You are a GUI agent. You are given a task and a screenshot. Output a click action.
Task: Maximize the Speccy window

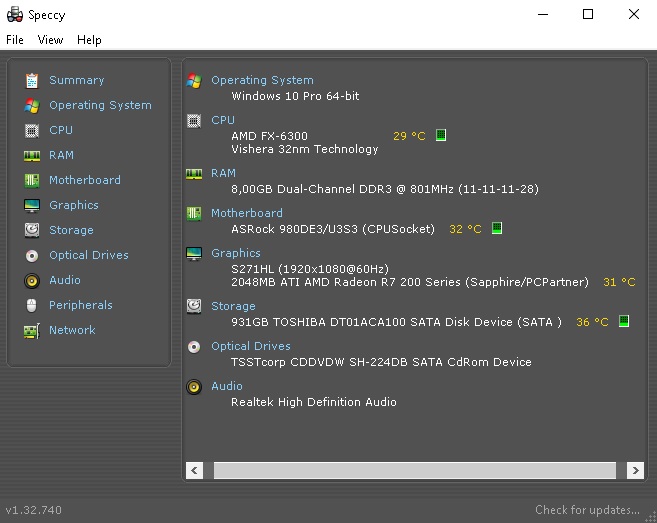click(588, 14)
